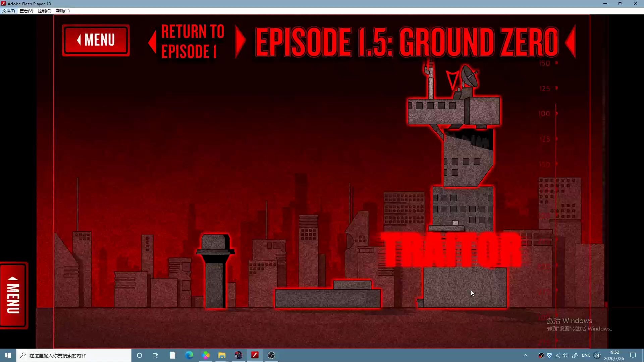Switch to Flash Player taskbar icon

tap(255, 355)
